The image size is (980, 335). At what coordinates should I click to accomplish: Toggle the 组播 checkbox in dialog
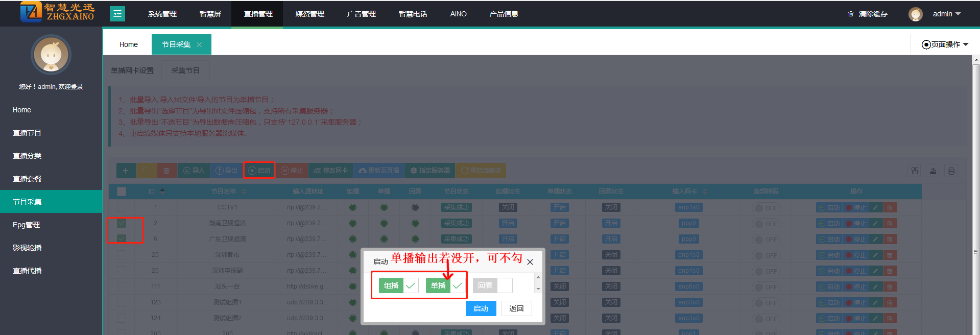(410, 285)
